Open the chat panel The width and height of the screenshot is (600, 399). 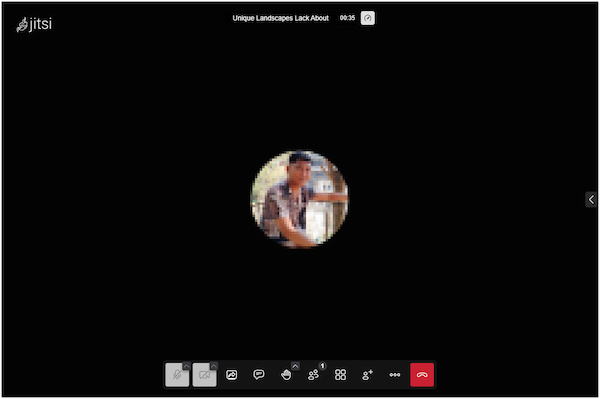coord(259,375)
